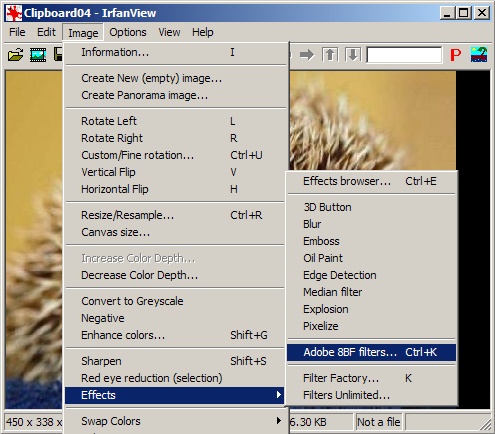
Task: Open the Edit menu
Action: point(46,32)
